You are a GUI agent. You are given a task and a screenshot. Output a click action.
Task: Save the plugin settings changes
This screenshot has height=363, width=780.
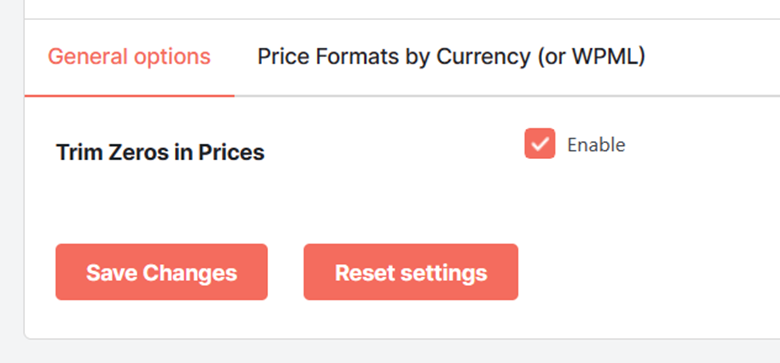162,272
